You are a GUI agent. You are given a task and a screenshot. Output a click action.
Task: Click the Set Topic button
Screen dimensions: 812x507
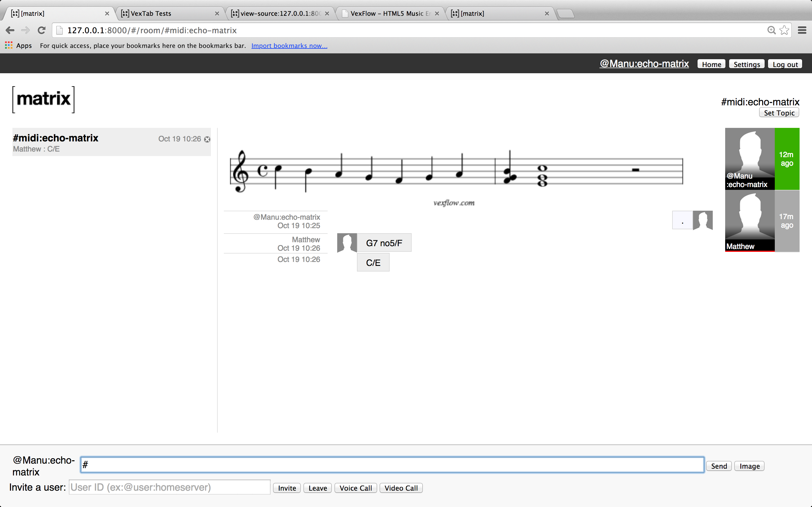pyautogui.click(x=779, y=113)
